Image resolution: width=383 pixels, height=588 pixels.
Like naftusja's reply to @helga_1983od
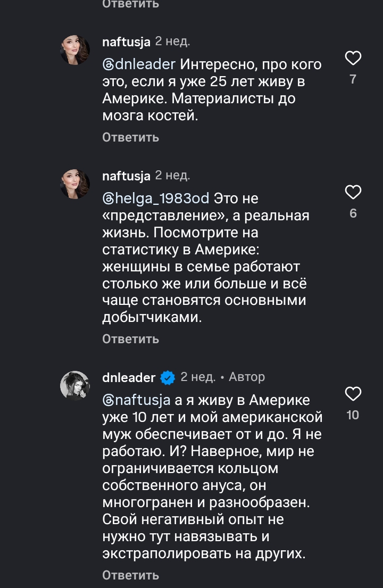[x=353, y=192]
